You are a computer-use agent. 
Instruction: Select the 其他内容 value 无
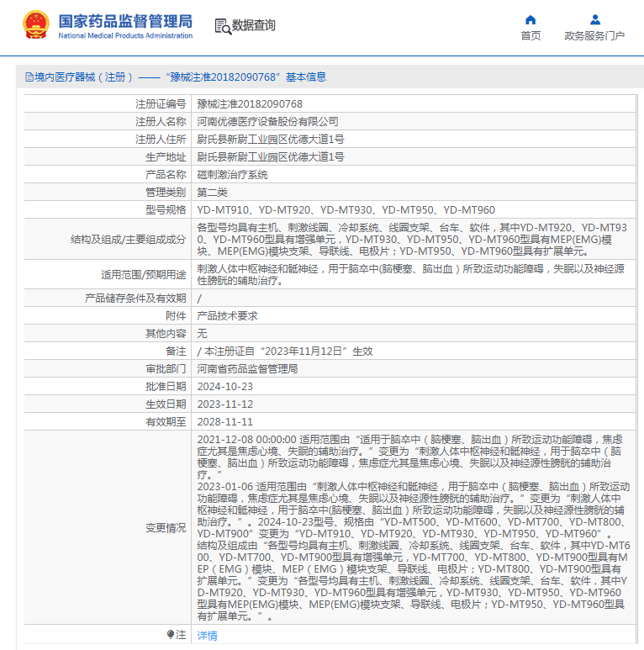click(203, 333)
